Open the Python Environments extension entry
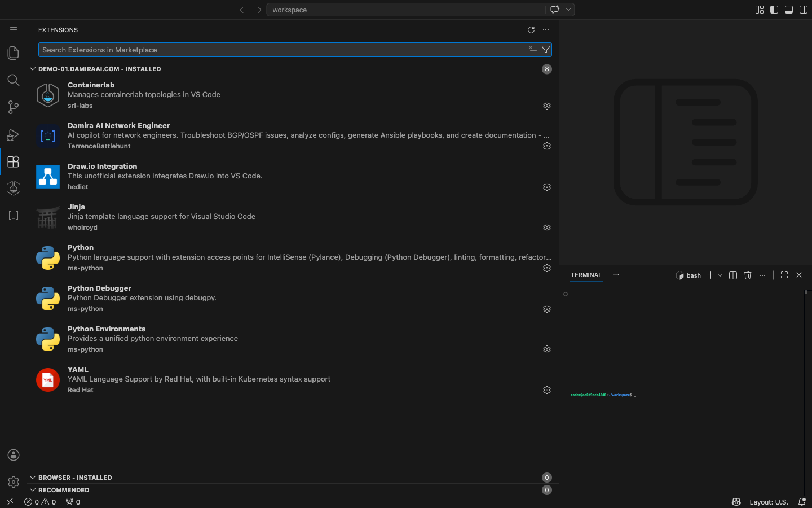Screen dimensions: 812x508 coord(293,339)
